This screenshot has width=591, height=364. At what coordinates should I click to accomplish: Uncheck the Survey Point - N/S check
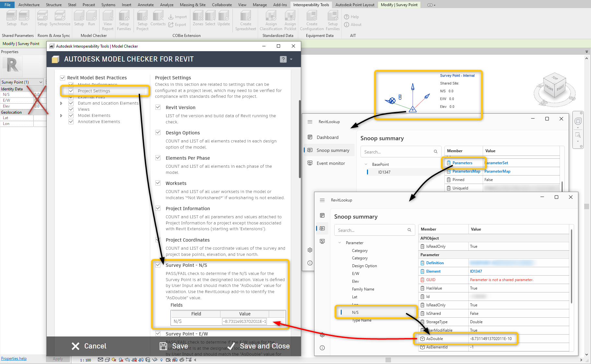[x=158, y=265]
